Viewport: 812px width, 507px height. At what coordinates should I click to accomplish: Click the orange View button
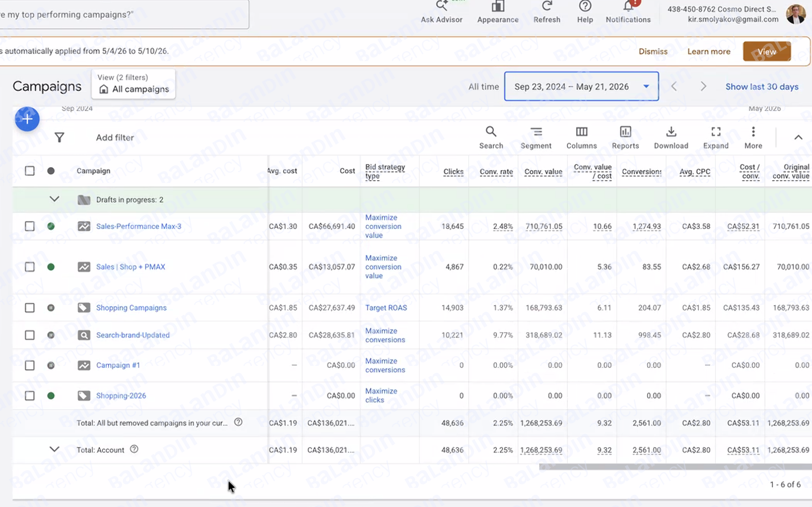(766, 51)
